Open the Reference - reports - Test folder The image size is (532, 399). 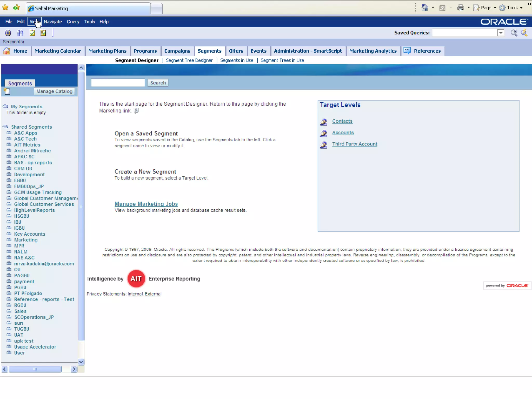click(44, 299)
